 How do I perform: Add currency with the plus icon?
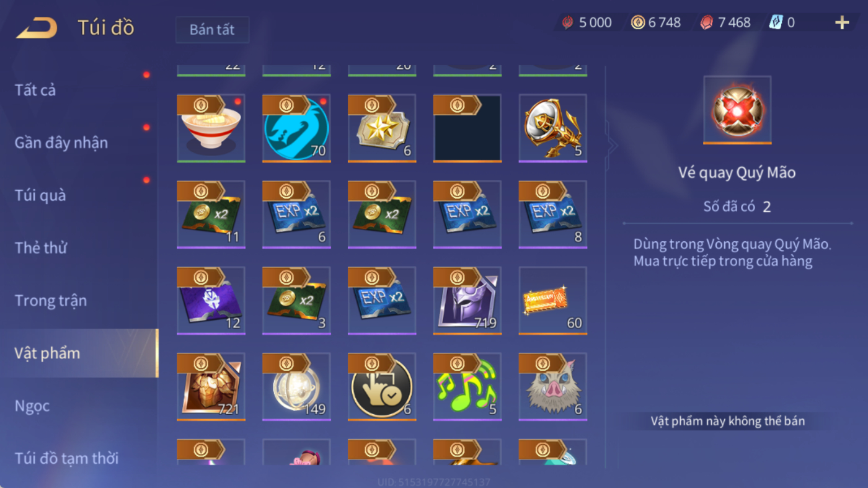[841, 23]
